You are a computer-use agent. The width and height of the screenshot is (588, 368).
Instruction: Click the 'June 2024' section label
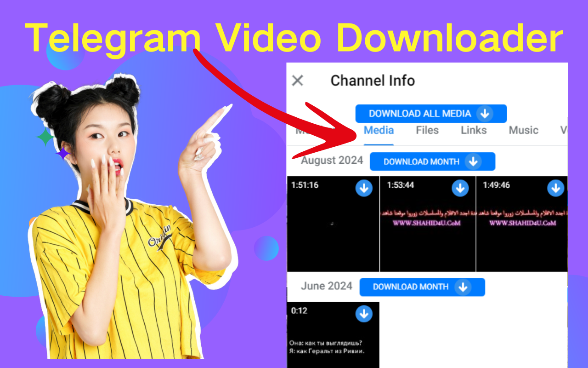(x=326, y=286)
